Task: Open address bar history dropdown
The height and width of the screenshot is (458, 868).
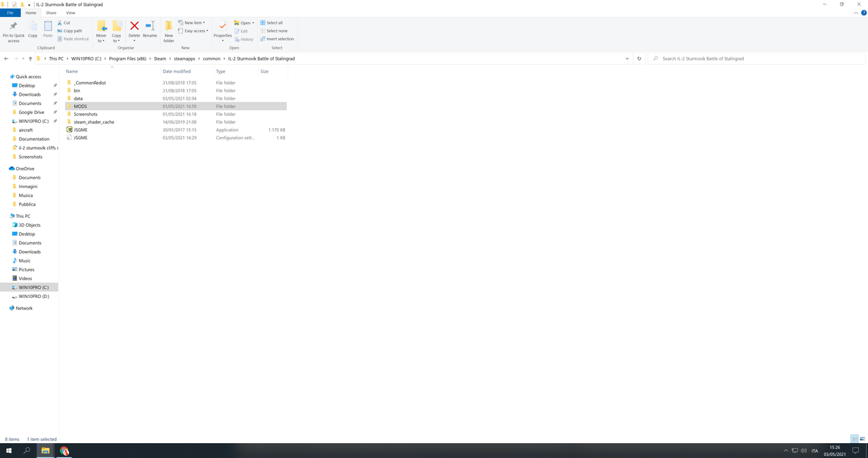Action: click(x=627, y=58)
